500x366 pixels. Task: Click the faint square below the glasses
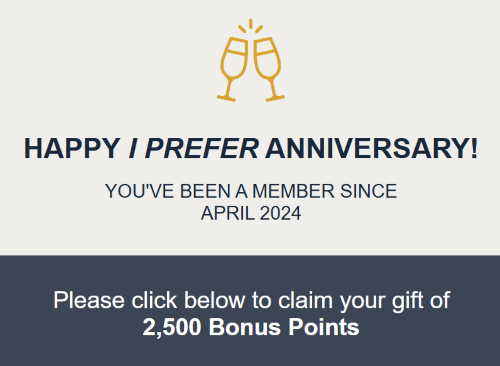pyautogui.click(x=299, y=110)
